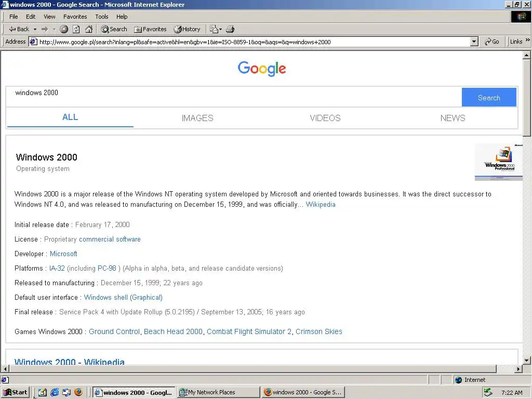Screen dimensions: 532x399
Task: Click the Show Desktop quick launch icon
Action: pyautogui.click(x=43, y=393)
